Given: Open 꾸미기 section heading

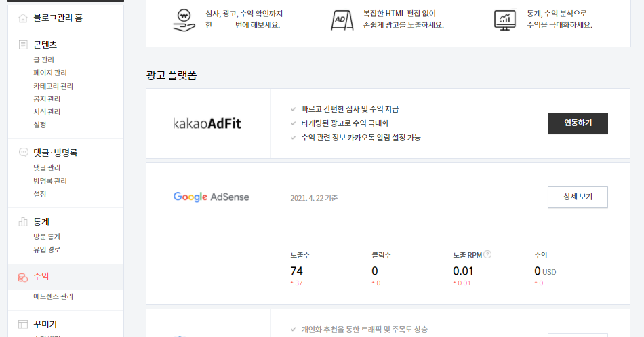Looking at the screenshot, I should (45, 324).
